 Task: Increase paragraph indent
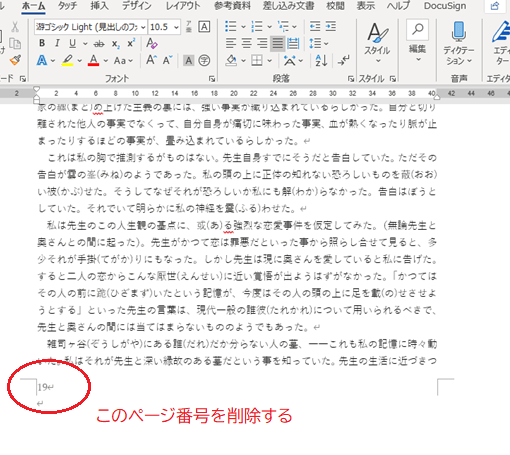tap(331, 26)
